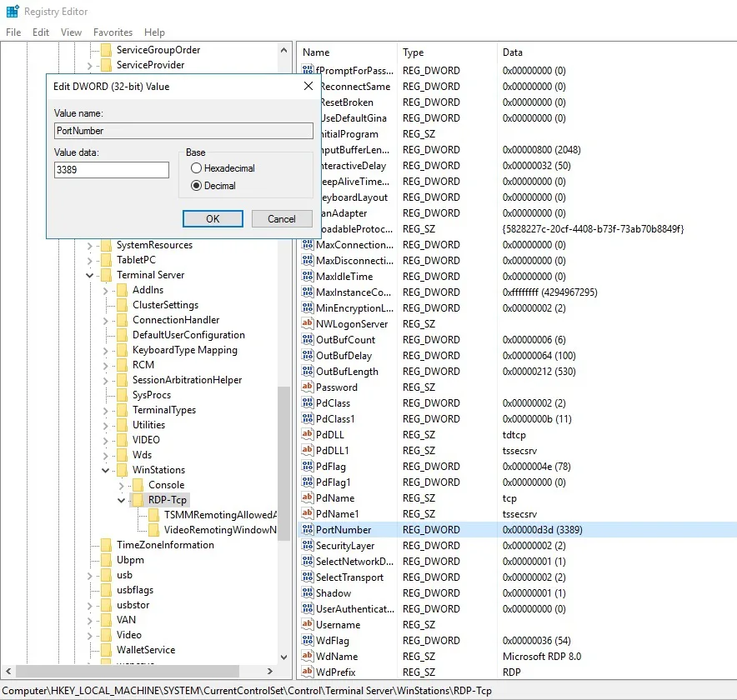Click the WdName string value icon
The width and height of the screenshot is (737, 700).
307,657
